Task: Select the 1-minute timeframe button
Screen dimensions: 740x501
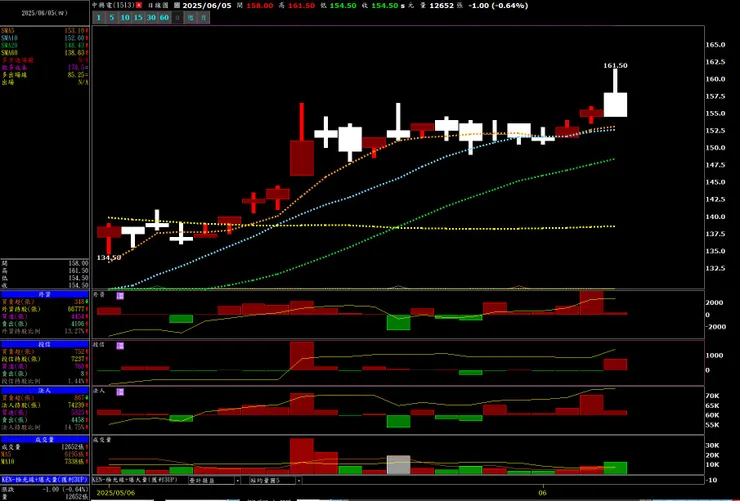Action: tap(98, 17)
